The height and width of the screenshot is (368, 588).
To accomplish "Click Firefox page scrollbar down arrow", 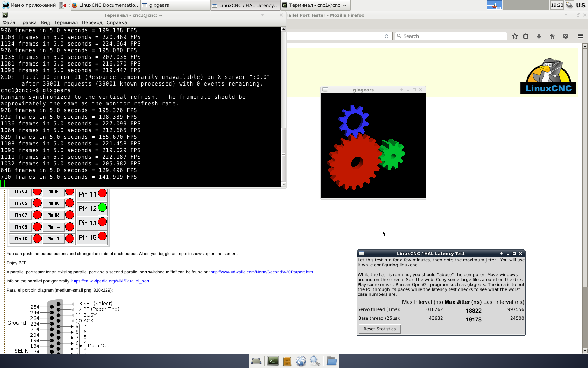I will pos(585,350).
